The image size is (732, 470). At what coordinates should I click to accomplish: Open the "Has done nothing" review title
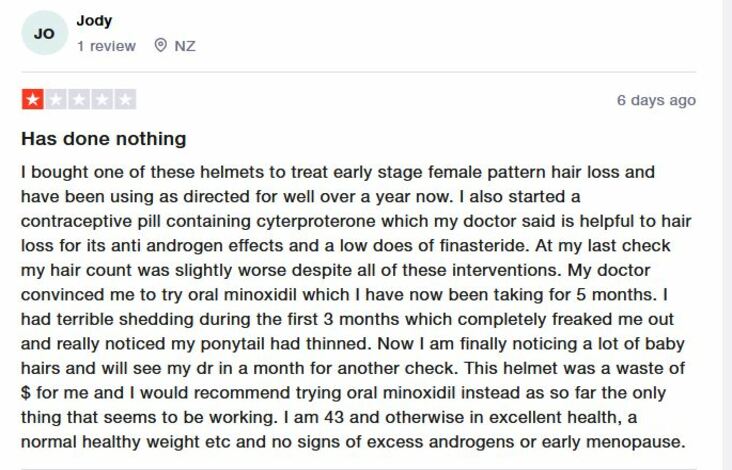point(104,138)
